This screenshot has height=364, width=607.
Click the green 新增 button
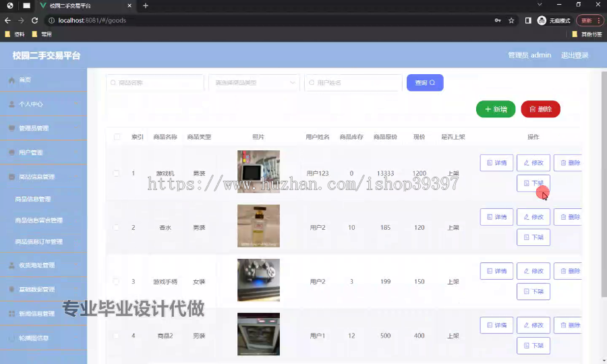[496, 109]
